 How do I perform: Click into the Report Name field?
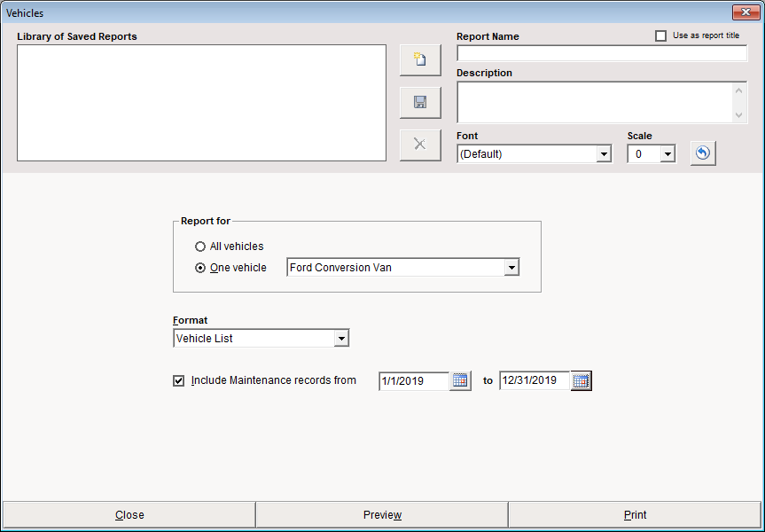(601, 53)
